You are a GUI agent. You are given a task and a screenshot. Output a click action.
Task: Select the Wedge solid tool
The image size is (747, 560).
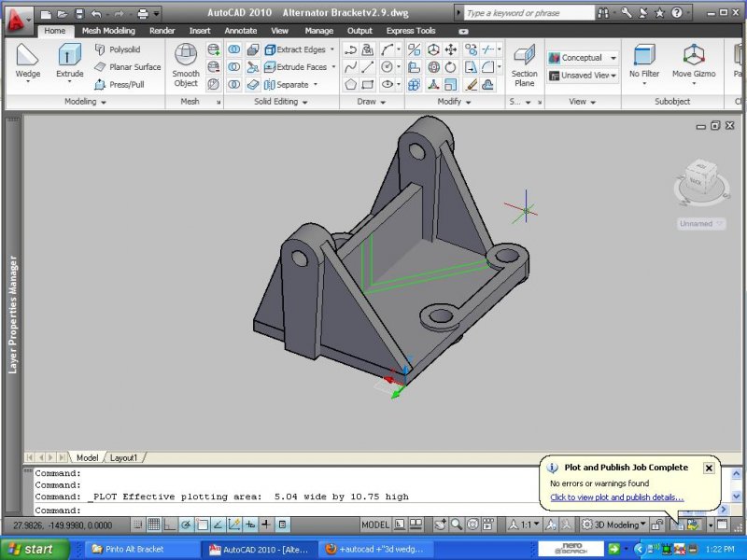27,62
